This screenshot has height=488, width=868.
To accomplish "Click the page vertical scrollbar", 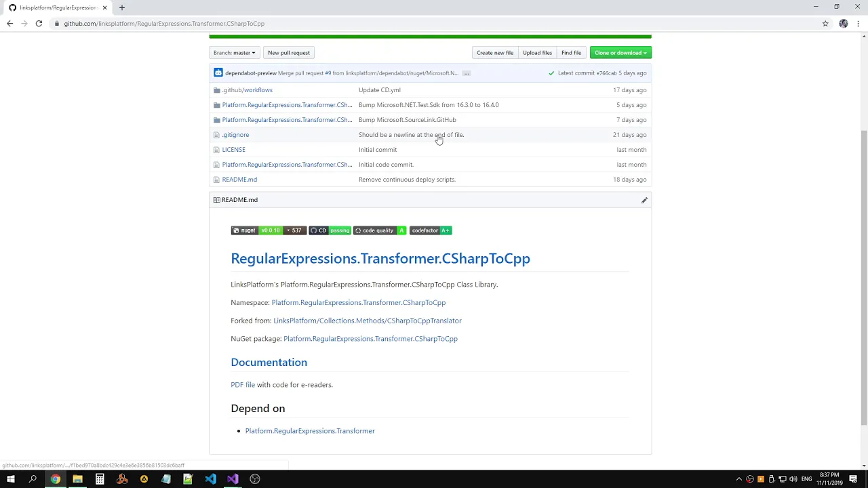I will [863, 278].
